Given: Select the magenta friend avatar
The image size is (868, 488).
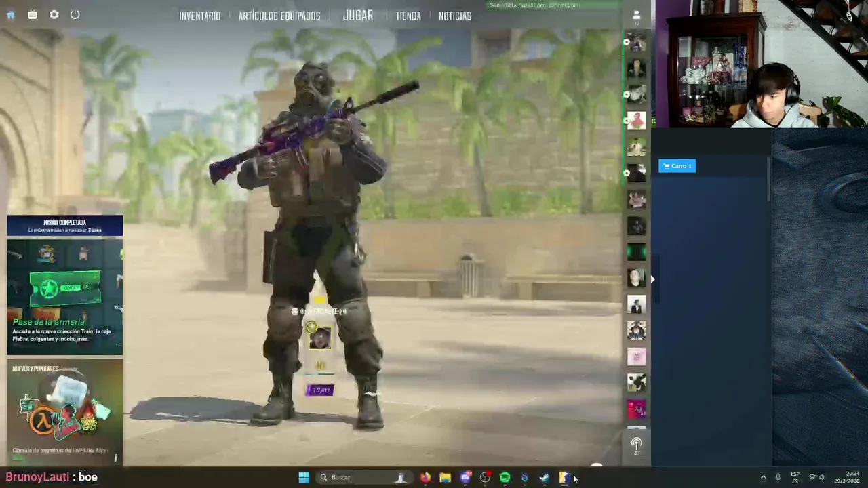Looking at the screenshot, I should (636, 409).
